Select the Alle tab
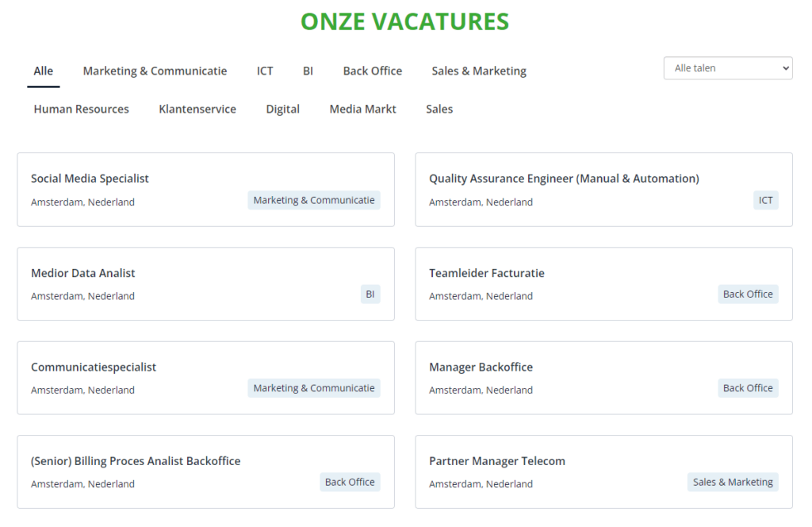 (x=44, y=71)
